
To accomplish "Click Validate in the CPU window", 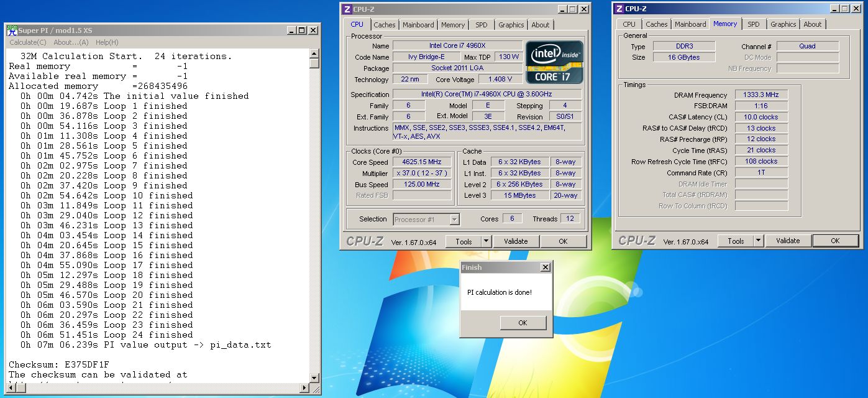I will [516, 241].
